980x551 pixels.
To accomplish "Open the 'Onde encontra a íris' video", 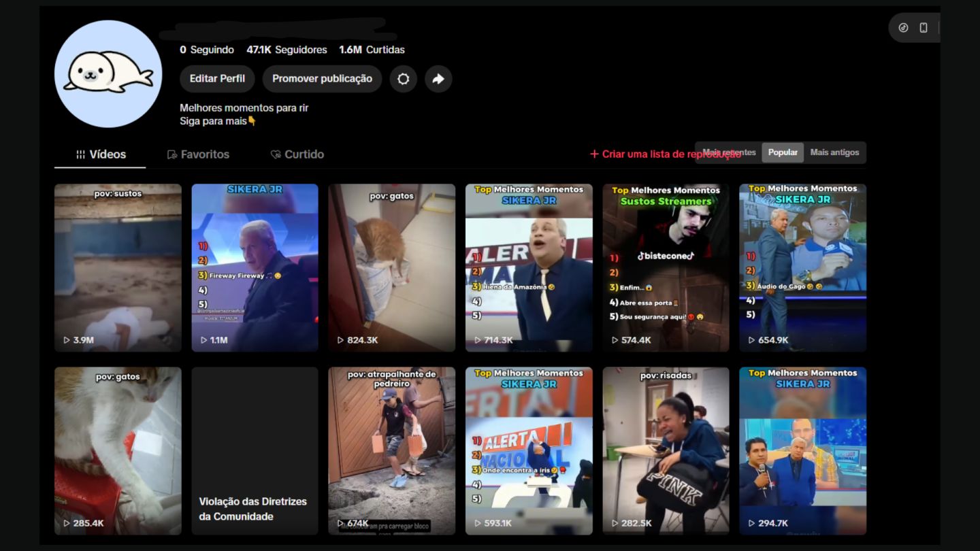I will point(529,451).
